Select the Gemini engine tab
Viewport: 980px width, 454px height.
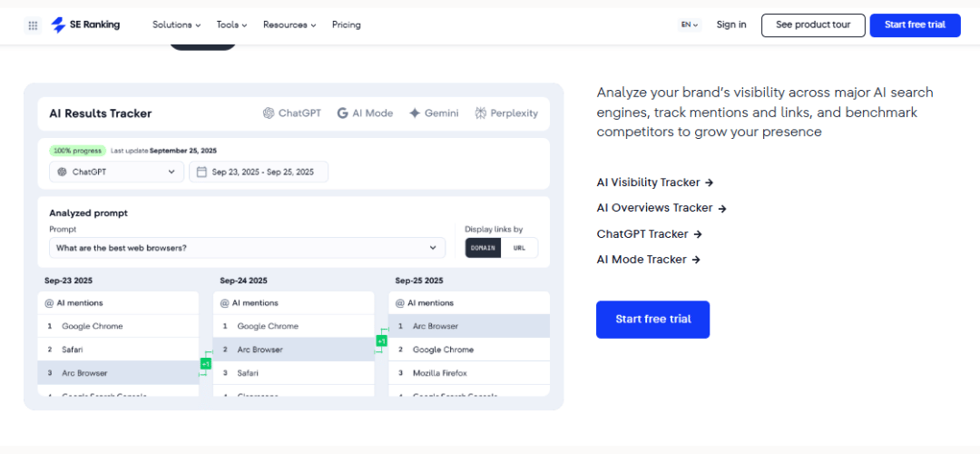[x=434, y=113]
